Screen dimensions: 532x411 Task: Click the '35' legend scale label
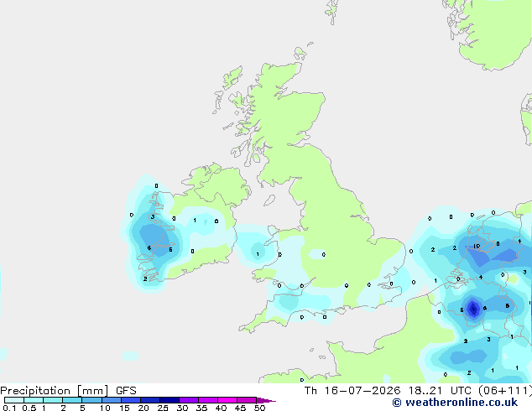[201, 408]
